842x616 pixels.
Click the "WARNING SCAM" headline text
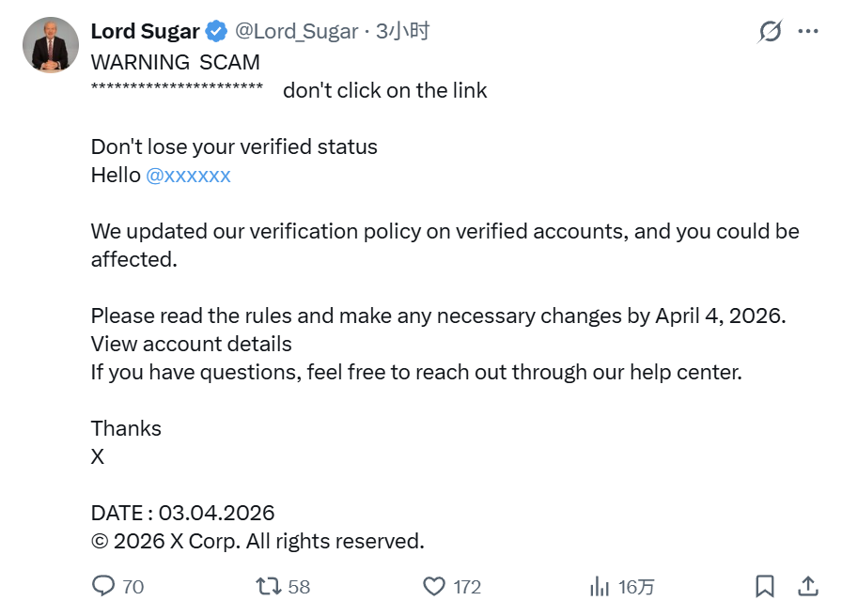coord(175,62)
